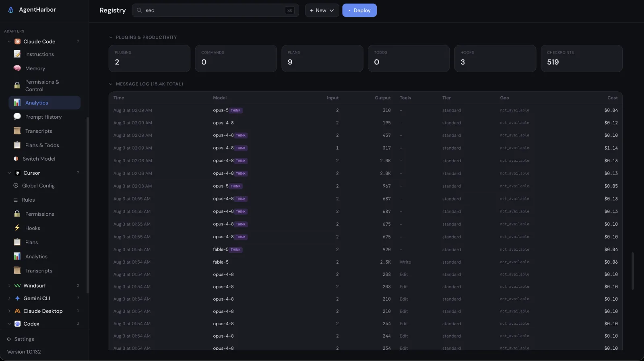Image resolution: width=644 pixels, height=361 pixels.
Task: Click the Output column header
Action: tap(383, 98)
